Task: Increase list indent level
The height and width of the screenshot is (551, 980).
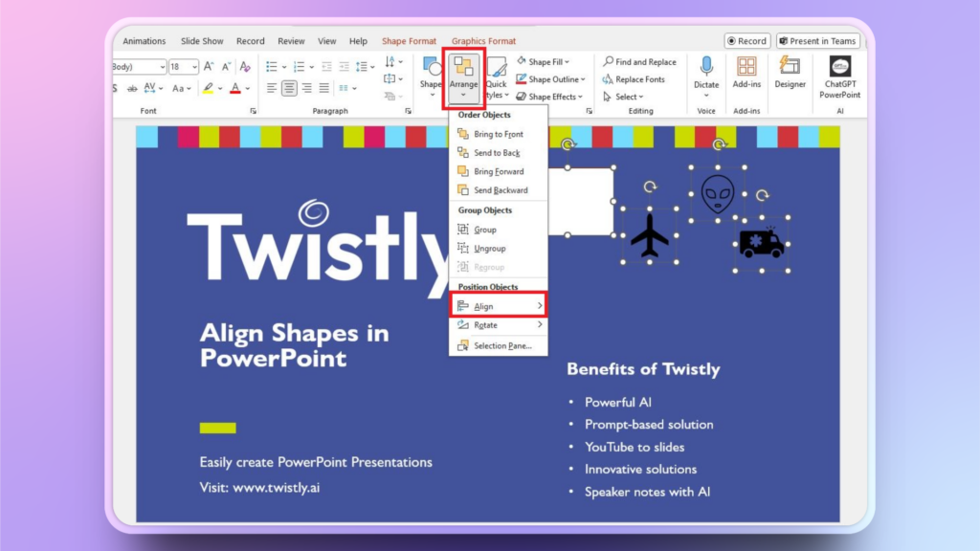Action: 344,66
